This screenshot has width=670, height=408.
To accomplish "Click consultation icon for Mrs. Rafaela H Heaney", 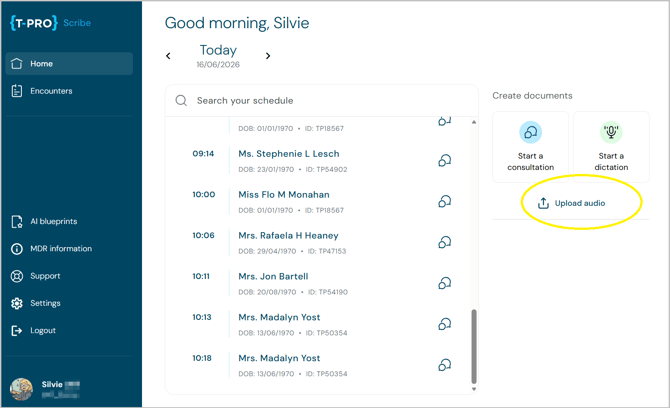I will pyautogui.click(x=444, y=242).
